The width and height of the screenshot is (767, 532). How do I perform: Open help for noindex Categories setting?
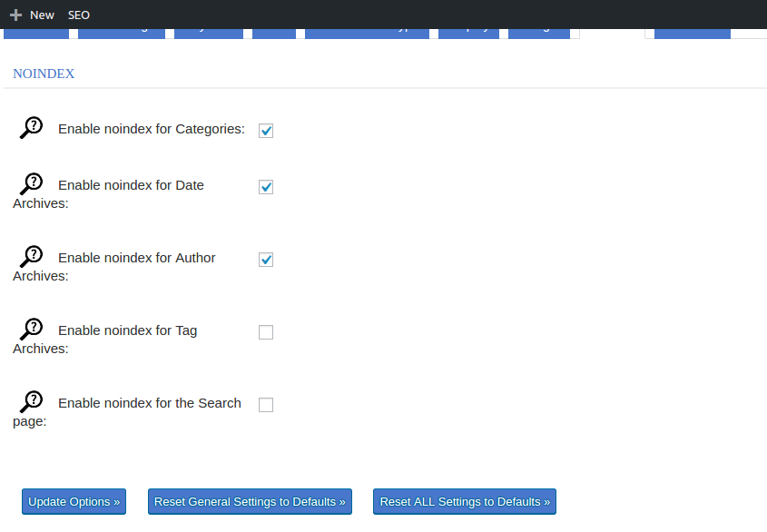point(31,126)
